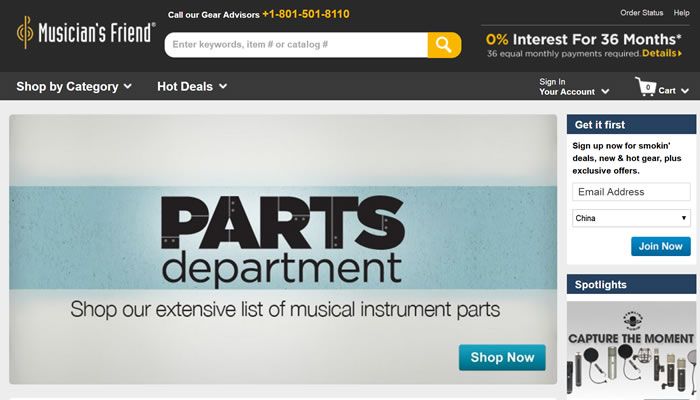
Task: Call the Gear Advisors phone number
Action: tap(306, 15)
